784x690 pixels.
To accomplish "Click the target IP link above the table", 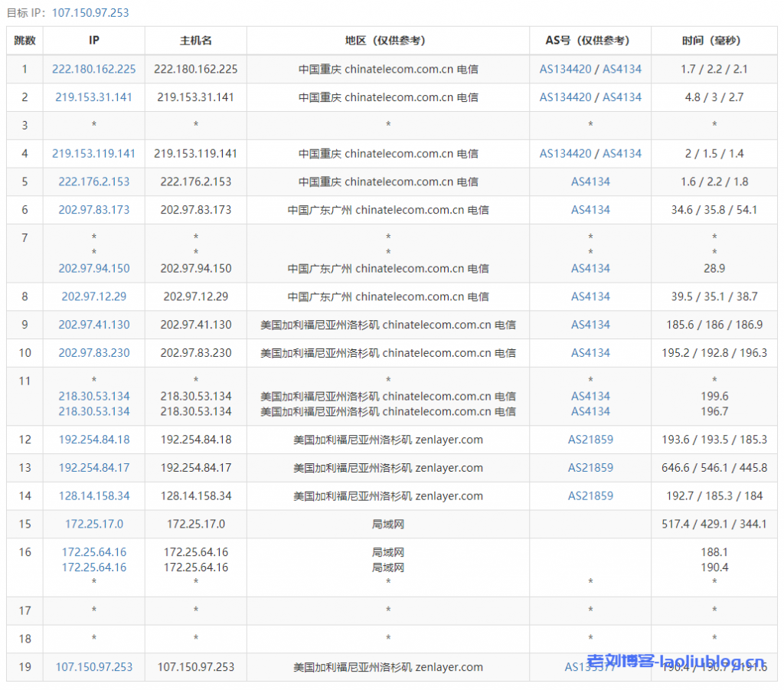I will point(90,12).
